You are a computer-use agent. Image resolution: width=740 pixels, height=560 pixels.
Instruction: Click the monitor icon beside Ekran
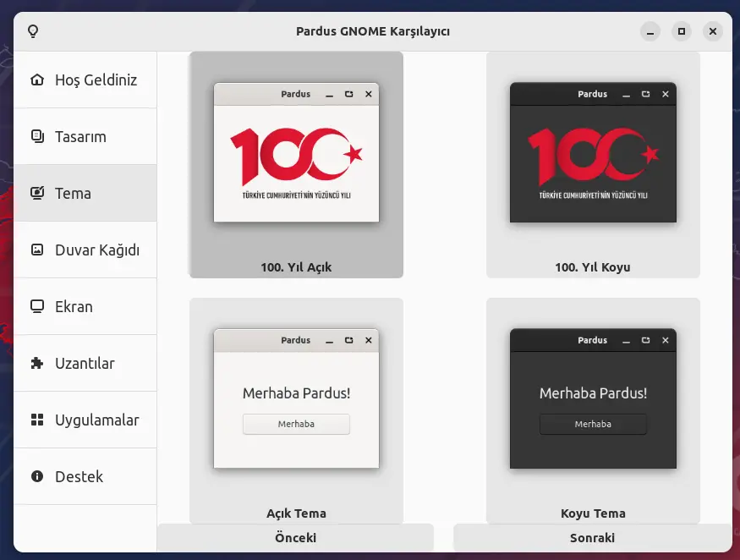[37, 306]
